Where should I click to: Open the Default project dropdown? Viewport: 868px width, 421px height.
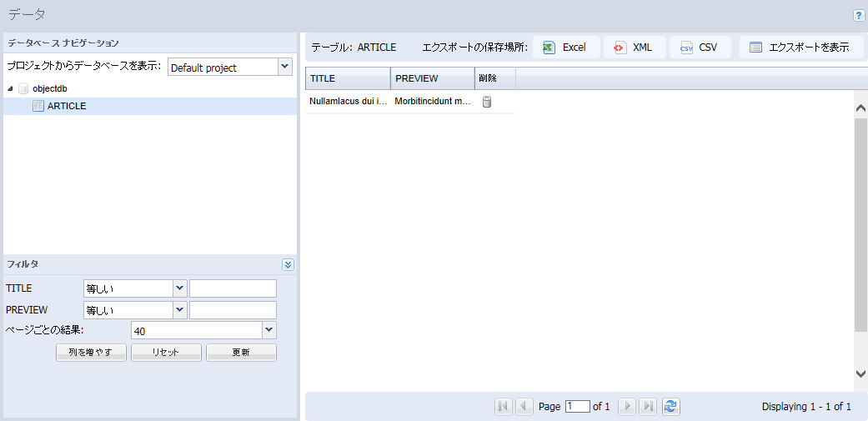coord(284,67)
